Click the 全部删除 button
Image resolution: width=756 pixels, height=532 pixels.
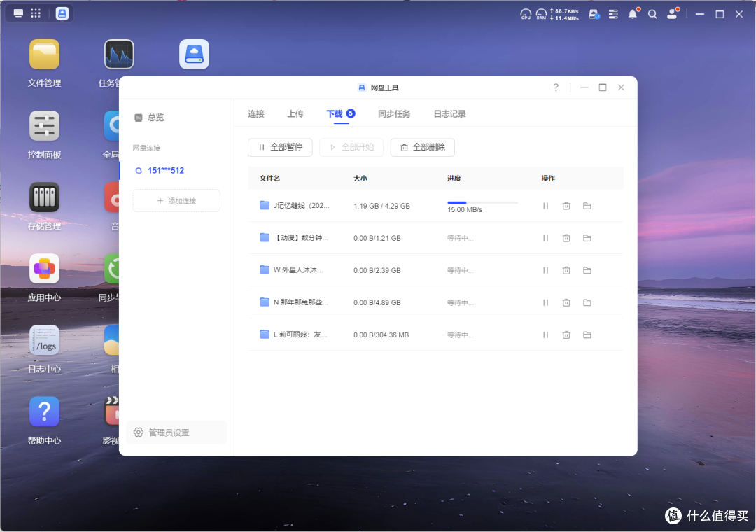(422, 147)
